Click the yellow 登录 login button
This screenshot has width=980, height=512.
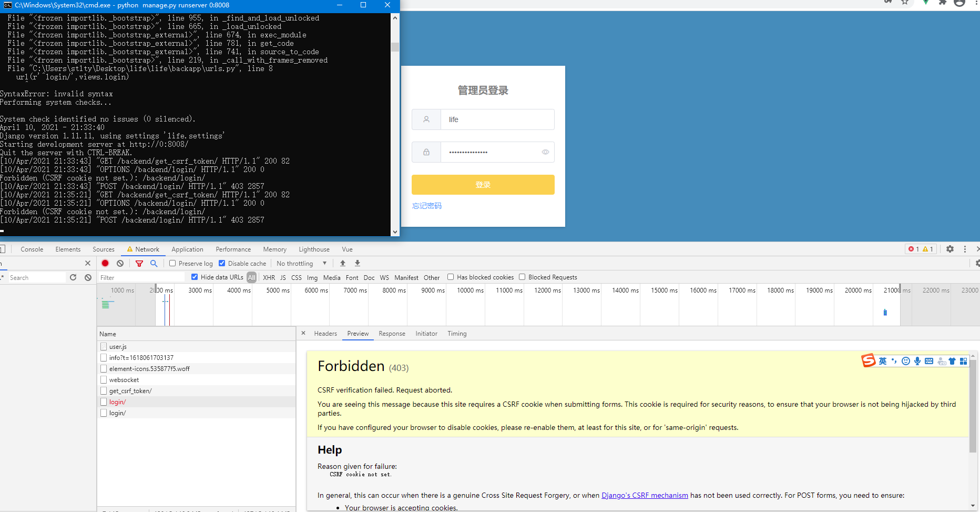point(483,185)
